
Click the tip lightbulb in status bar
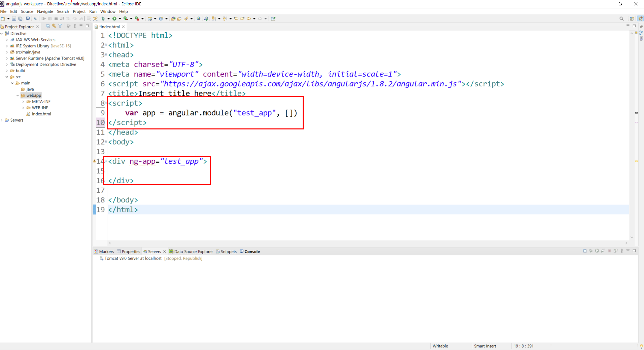641,346
